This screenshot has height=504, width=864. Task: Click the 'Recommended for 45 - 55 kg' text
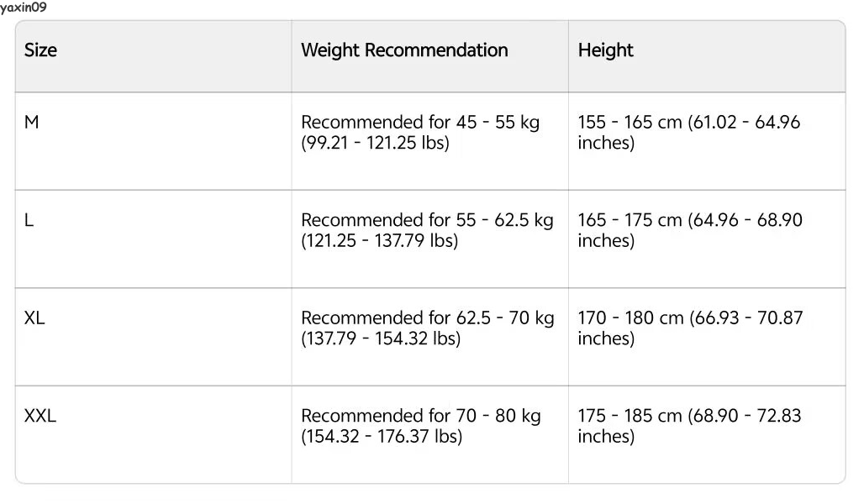[x=420, y=123]
